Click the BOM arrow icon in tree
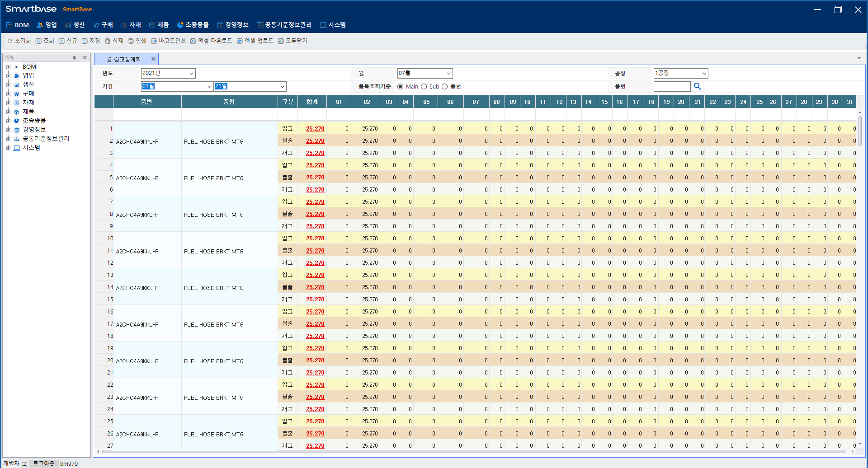The image size is (868, 468). [17, 67]
